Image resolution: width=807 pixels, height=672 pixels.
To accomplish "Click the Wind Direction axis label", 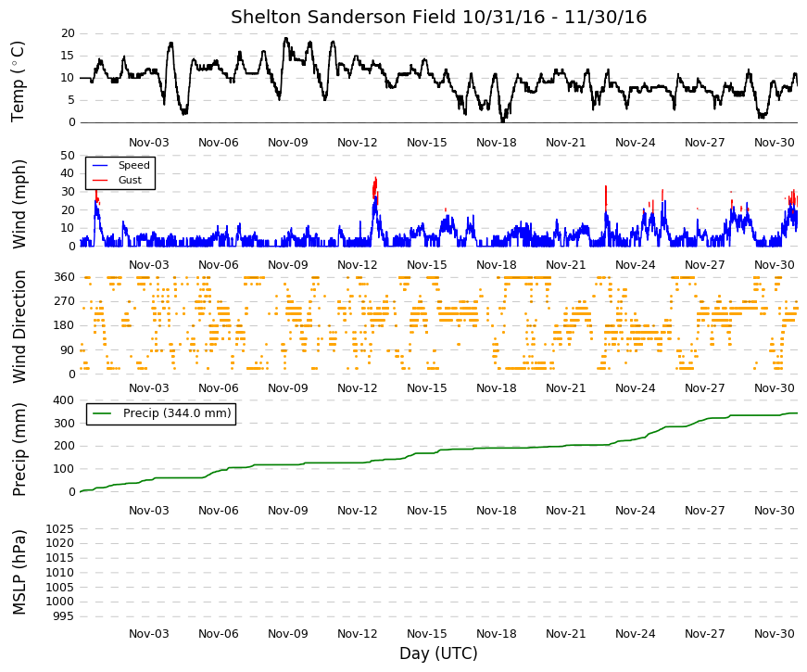I will coord(19,326).
